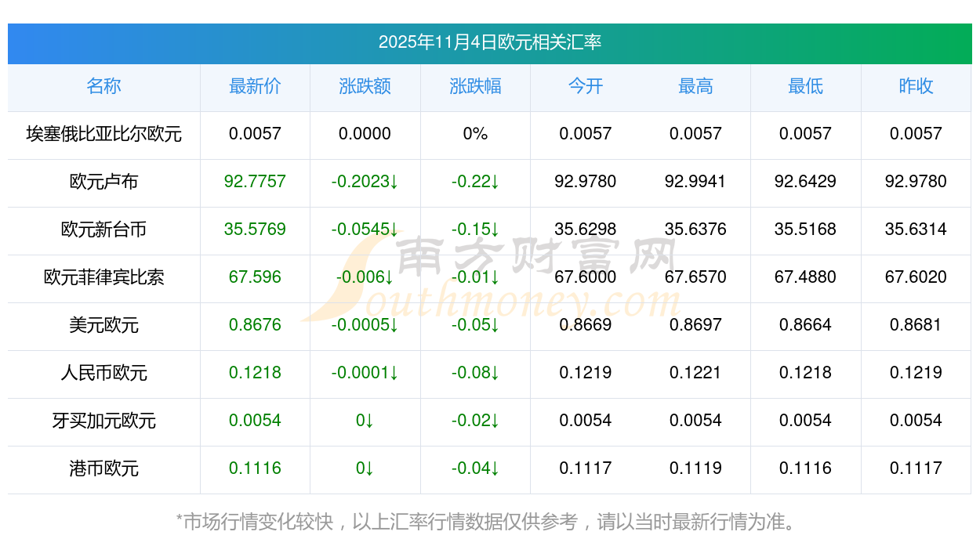980x546 pixels.
Task: Select the 埃塞俄比亚比尔欧元 row name
Action: coord(103,135)
